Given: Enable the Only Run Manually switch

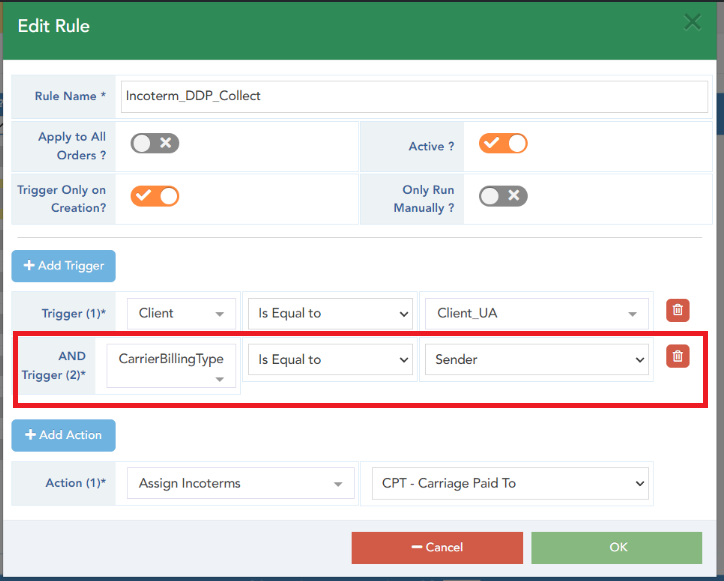Looking at the screenshot, I should [x=503, y=196].
